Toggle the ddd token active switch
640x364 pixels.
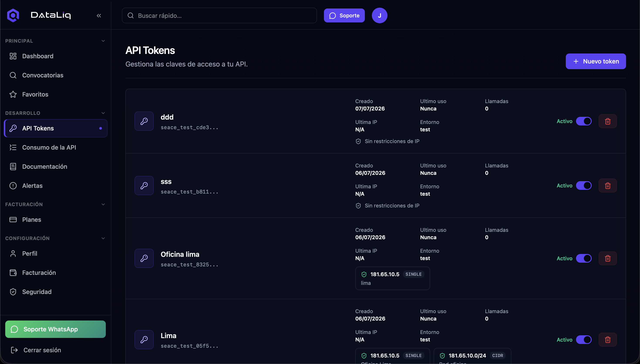(x=584, y=121)
